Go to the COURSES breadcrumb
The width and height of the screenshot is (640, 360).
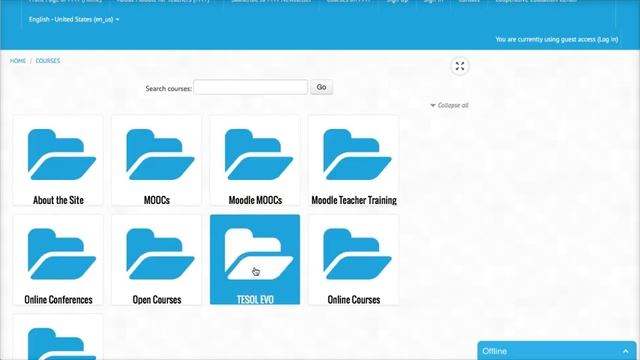[x=48, y=61]
